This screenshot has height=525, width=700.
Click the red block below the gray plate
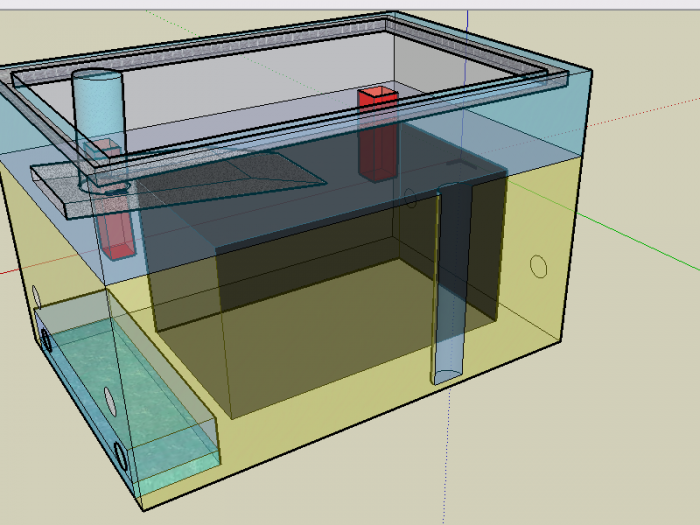click(x=114, y=234)
